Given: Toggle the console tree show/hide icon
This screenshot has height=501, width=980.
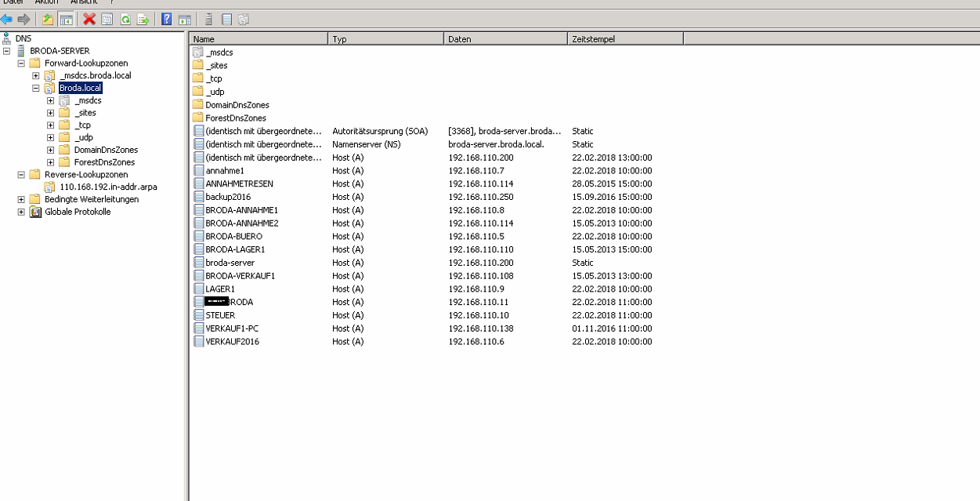Looking at the screenshot, I should pyautogui.click(x=66, y=19).
